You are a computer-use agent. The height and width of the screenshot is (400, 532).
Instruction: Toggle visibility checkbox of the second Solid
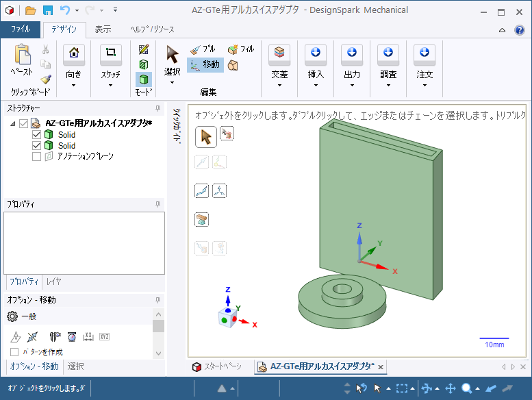coord(37,145)
